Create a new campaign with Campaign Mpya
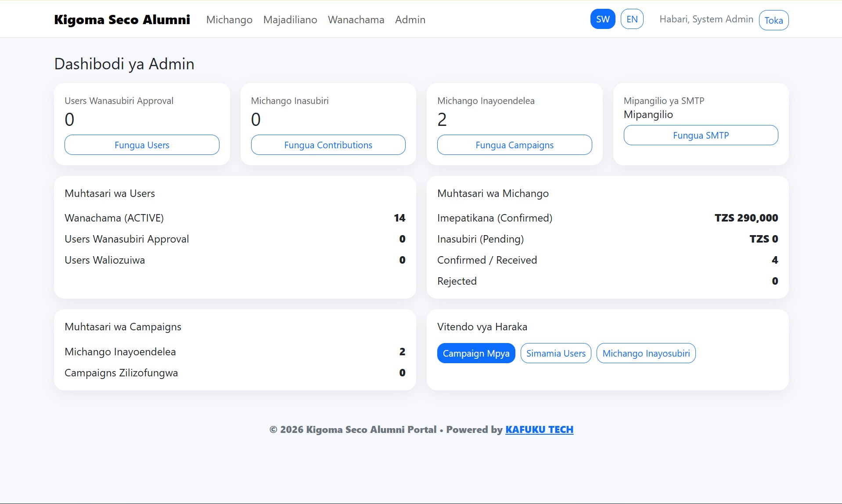Image resolution: width=842 pixels, height=504 pixels. [476, 353]
